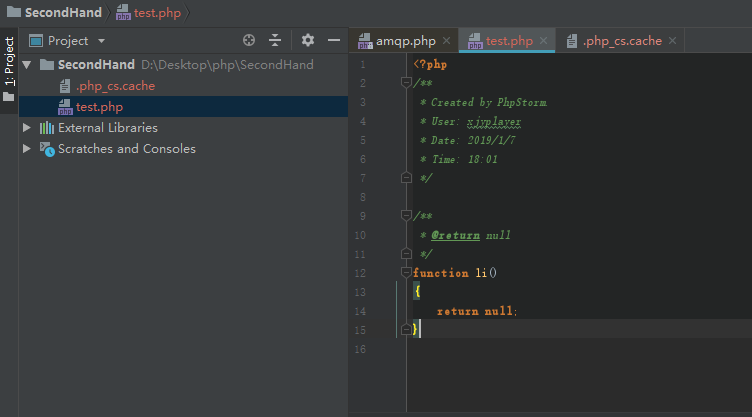Fold the docblock starting at line 9

click(406, 215)
